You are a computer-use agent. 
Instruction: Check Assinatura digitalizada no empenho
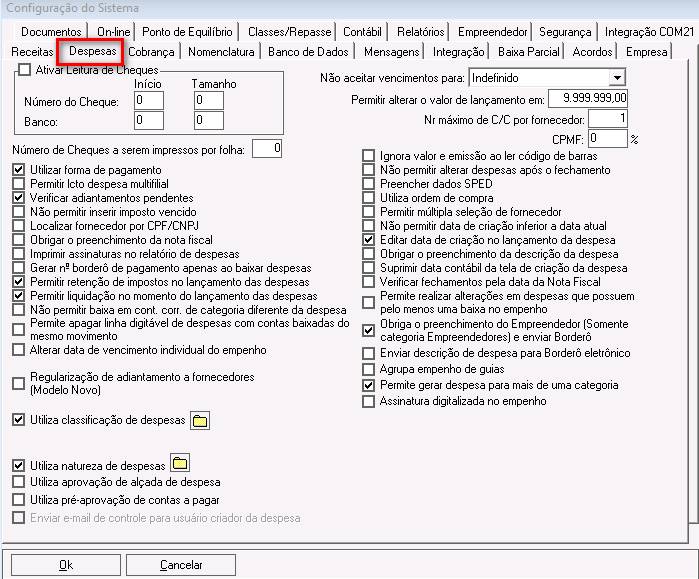coord(368,401)
